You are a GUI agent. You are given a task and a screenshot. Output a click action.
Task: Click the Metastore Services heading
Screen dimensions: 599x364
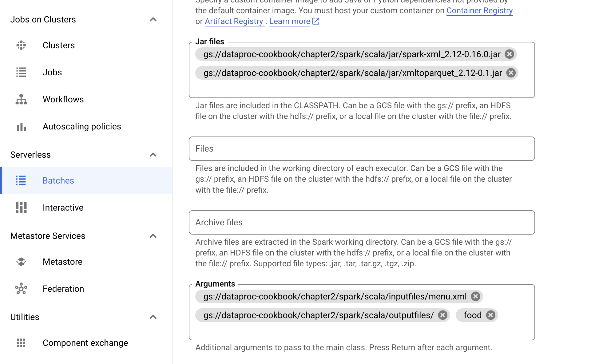(x=48, y=236)
